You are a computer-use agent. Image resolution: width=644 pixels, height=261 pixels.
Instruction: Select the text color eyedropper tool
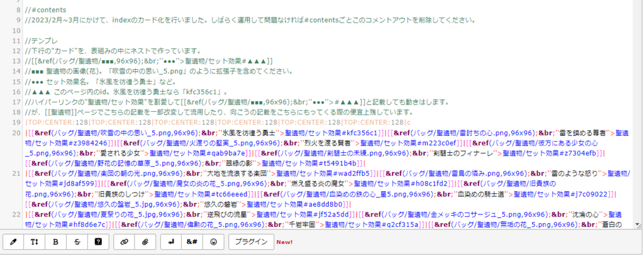(13, 242)
